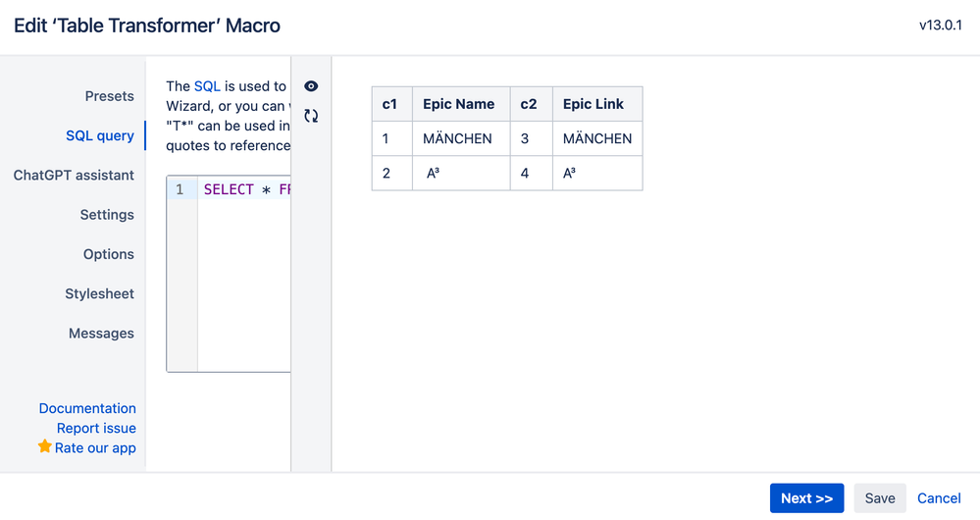Open the Stylesheet tab
Screen dimensions: 980x520
99,293
